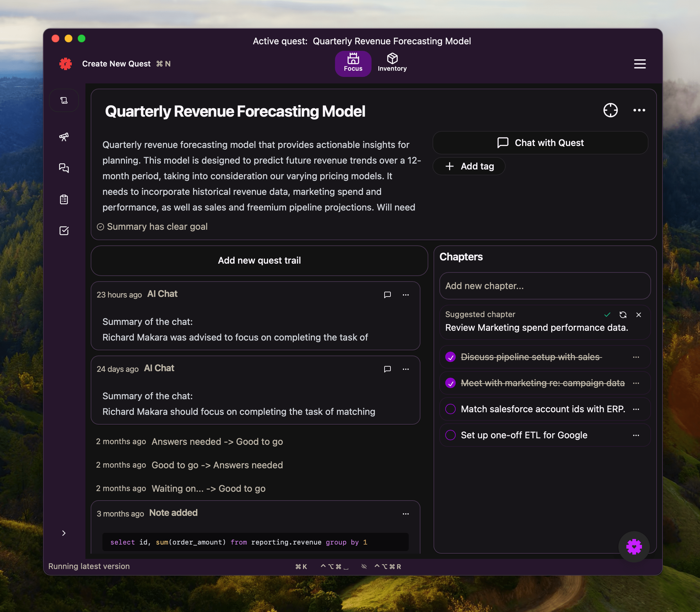700x612 pixels.
Task: Select the hamburger menu top right
Action: point(640,63)
